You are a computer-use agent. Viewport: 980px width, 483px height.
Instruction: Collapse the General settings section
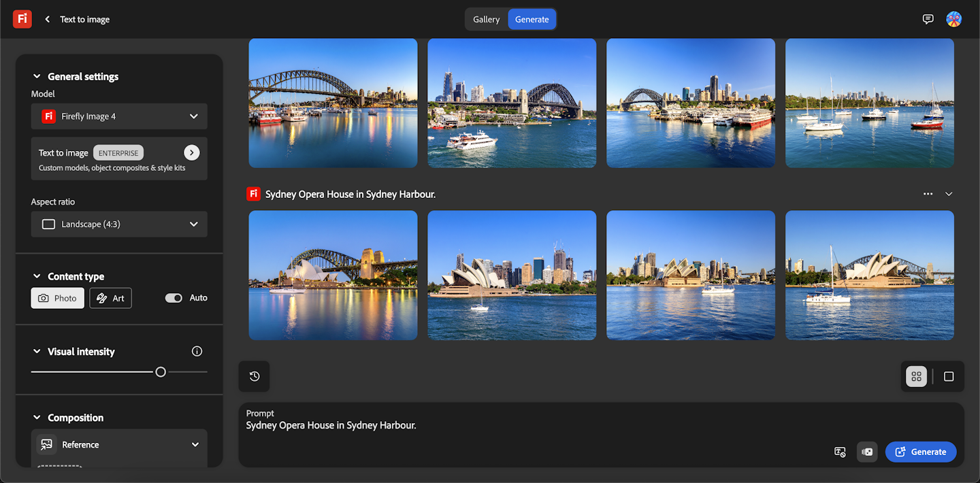coord(37,76)
